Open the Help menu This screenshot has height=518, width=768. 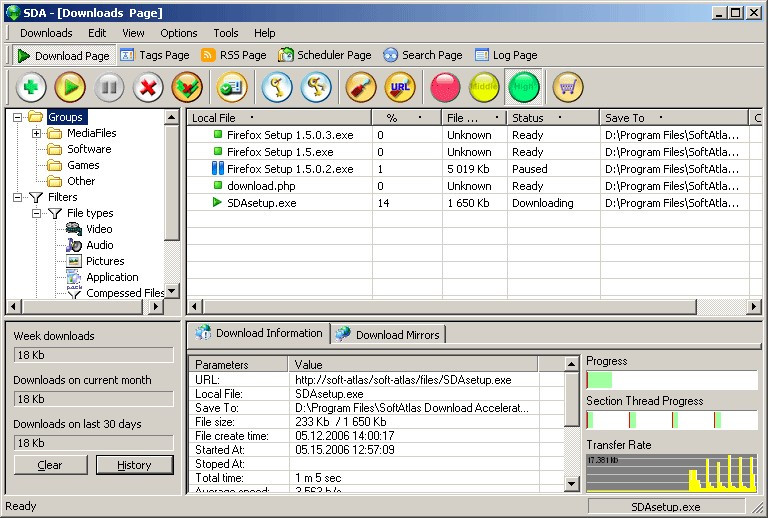coord(264,33)
